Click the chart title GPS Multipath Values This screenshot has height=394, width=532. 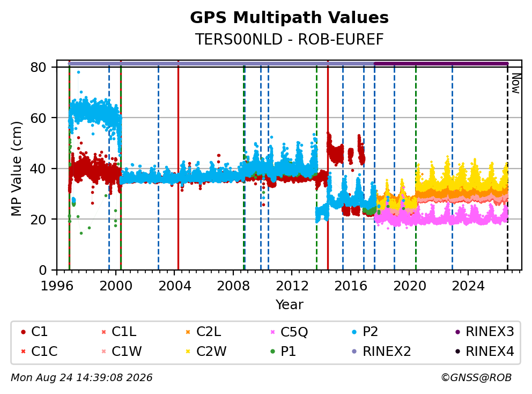point(289,18)
